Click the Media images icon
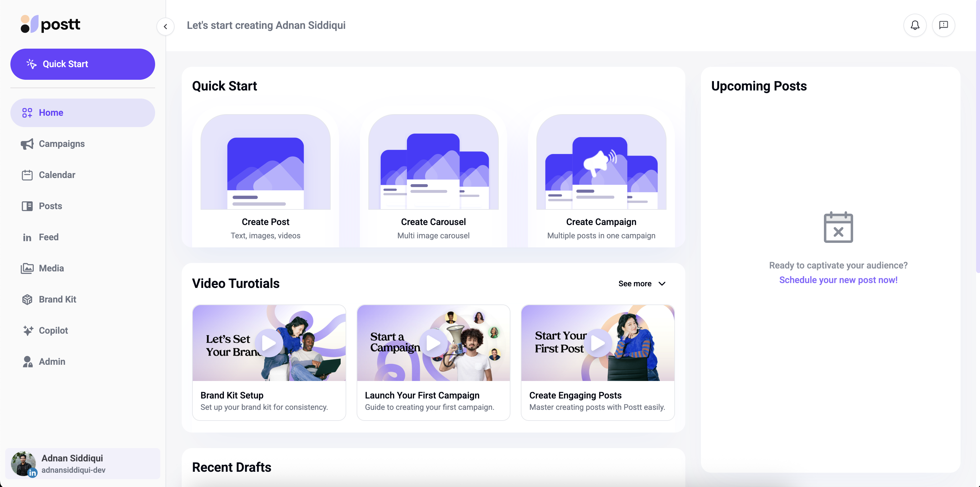The width and height of the screenshot is (980, 487). [x=27, y=268]
